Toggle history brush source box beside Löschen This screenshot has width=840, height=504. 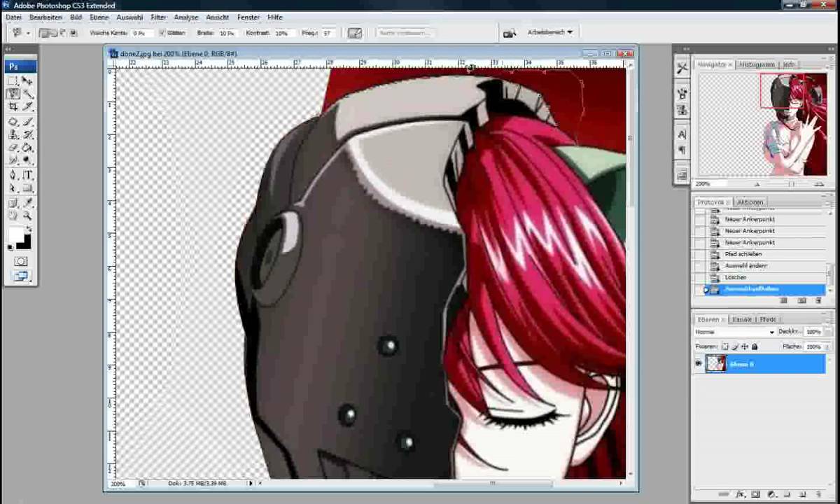click(700, 277)
